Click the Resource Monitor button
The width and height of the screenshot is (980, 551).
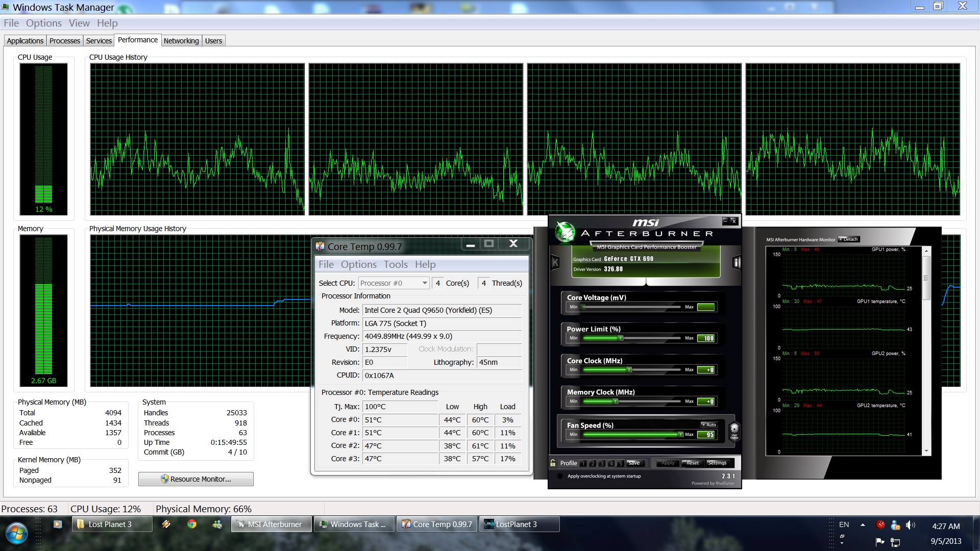coord(196,479)
